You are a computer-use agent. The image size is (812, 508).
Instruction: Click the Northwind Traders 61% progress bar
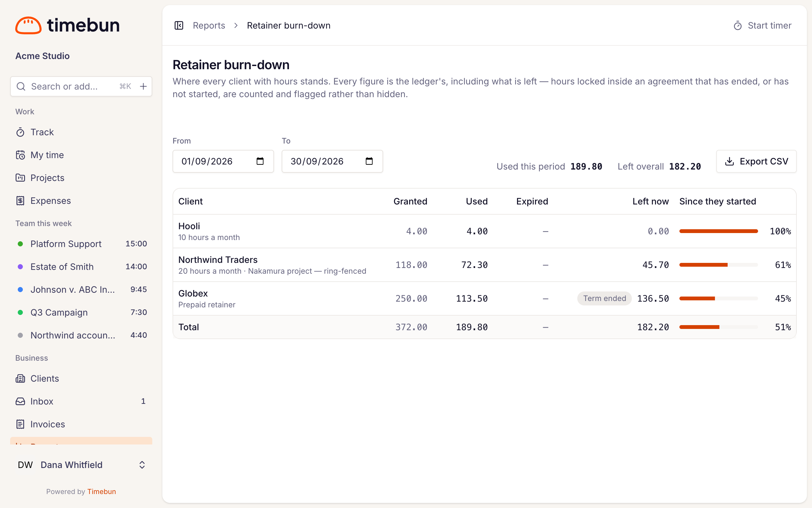[x=718, y=265]
